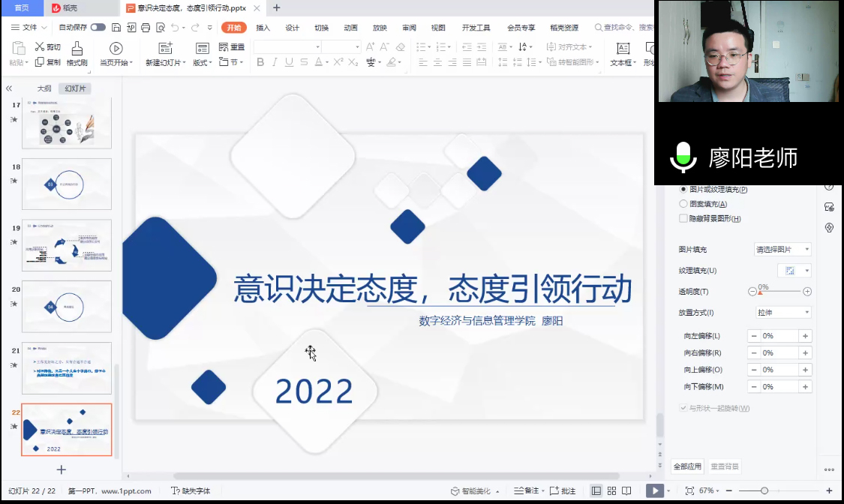Select the 图案填充 radio button
844x504 pixels.
click(683, 204)
